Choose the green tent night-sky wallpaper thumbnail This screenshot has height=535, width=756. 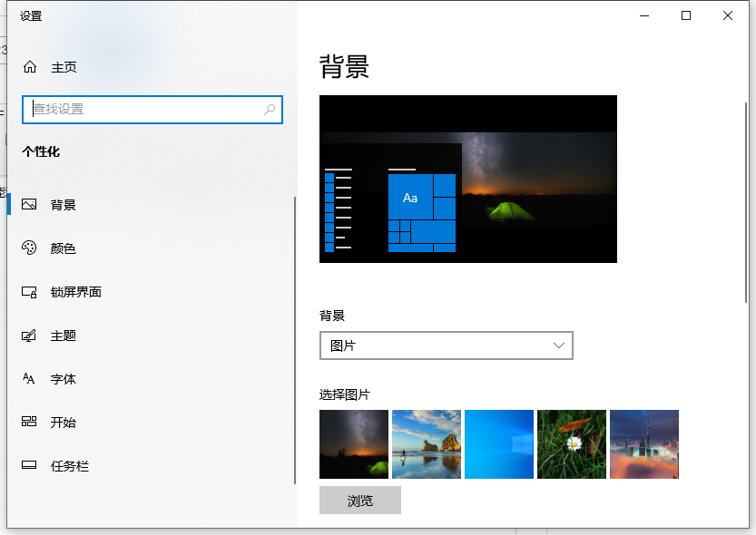(353, 443)
